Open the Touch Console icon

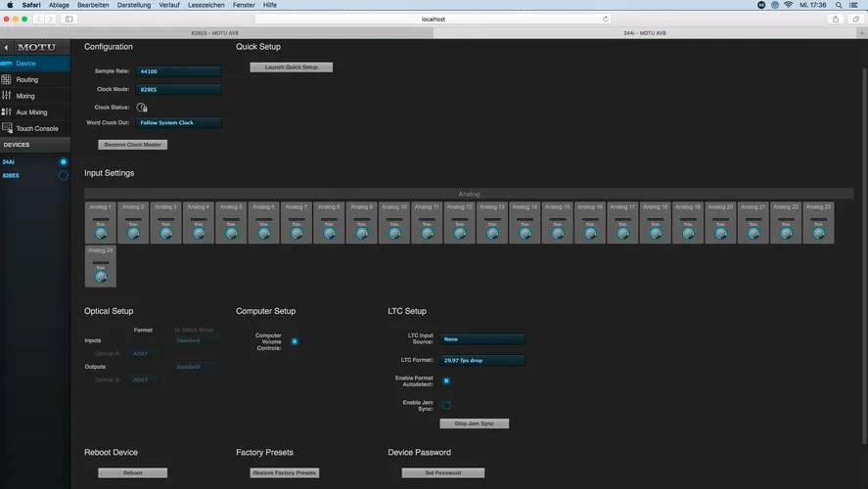tap(7, 128)
